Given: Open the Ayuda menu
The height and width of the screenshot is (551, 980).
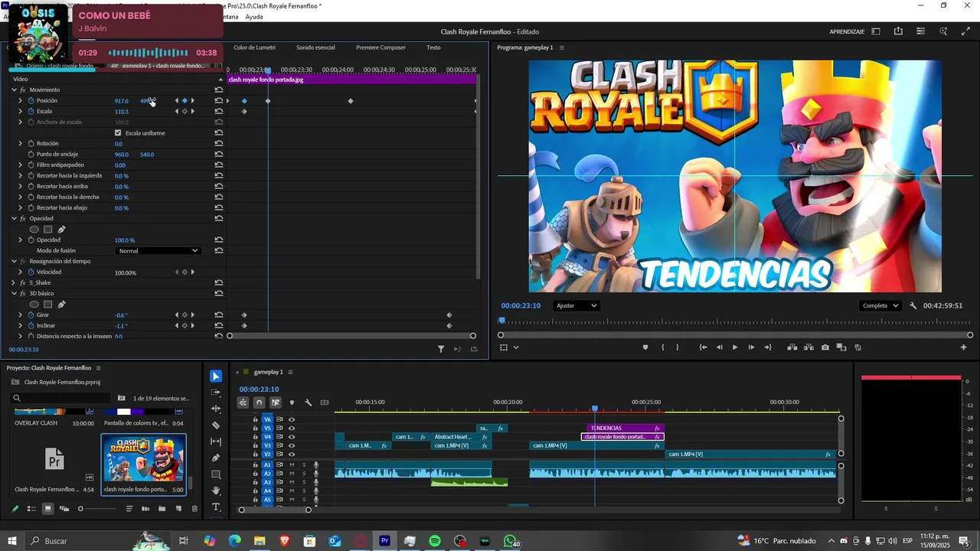Looking at the screenshot, I should [x=254, y=17].
